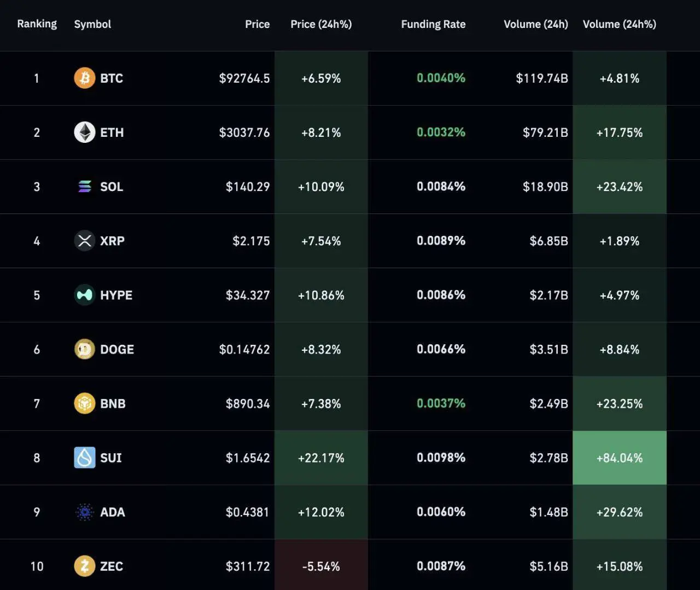Click ZEC's -5.54% price change cell
The image size is (700, 590).
pyautogui.click(x=321, y=566)
